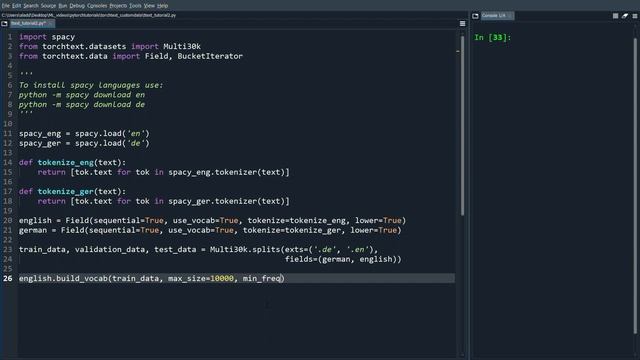Click 'tokenize_eng' function name on line 14

pos(66,162)
